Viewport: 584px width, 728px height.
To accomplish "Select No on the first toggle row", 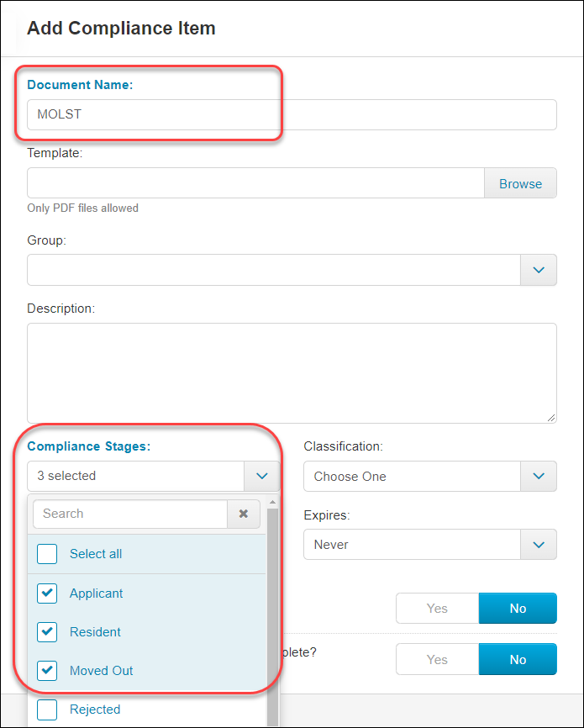I will tap(518, 609).
